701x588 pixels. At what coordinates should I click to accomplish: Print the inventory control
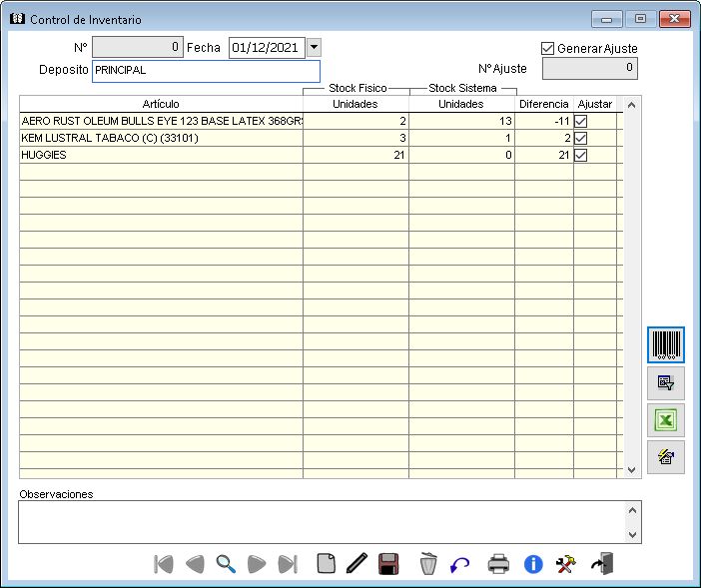point(498,564)
